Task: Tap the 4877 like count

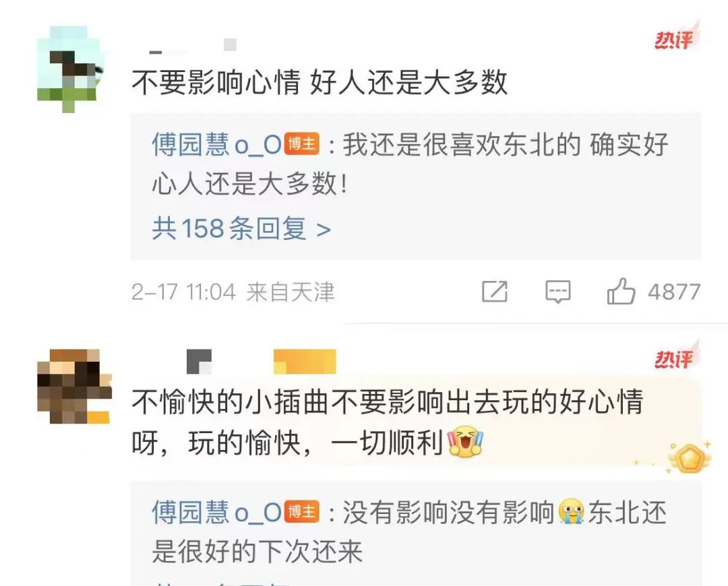Action: [x=674, y=292]
